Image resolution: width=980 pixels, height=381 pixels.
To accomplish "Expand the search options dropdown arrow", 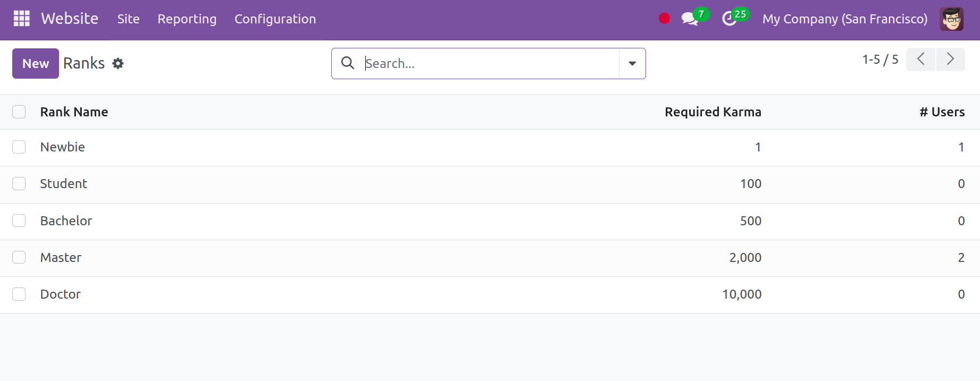I will pos(632,64).
